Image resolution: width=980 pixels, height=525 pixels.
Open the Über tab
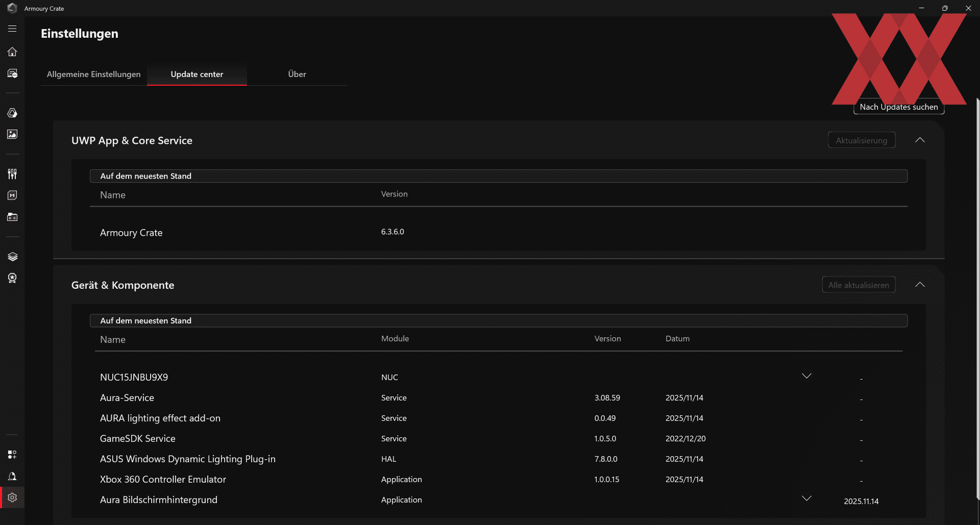coord(297,74)
